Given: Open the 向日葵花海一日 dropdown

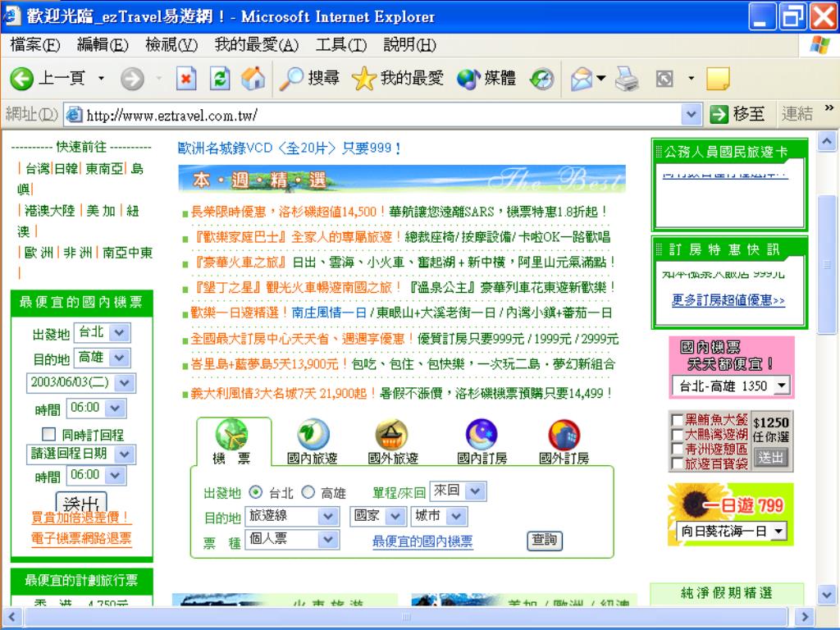Looking at the screenshot, I should [731, 532].
